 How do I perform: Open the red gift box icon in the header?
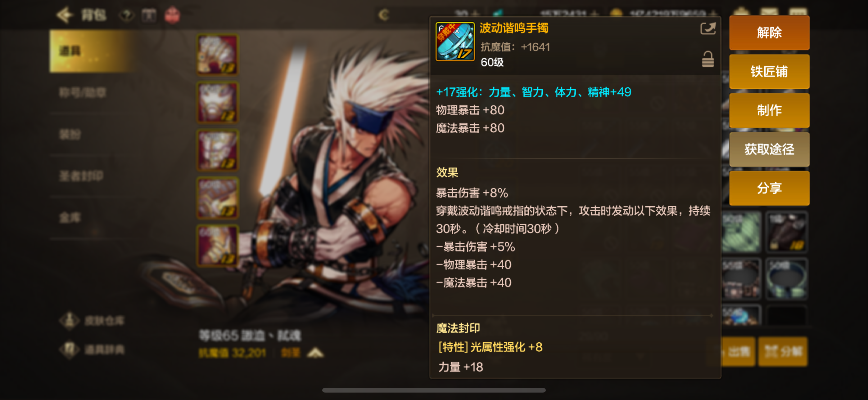tap(172, 15)
